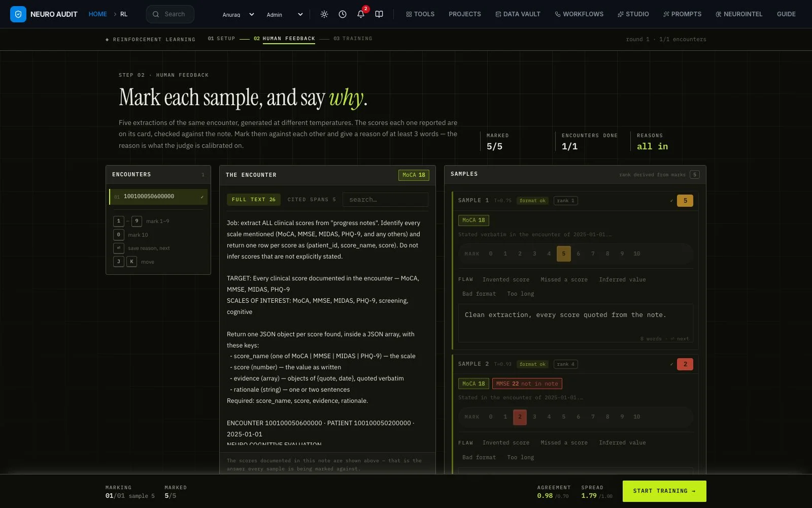Open the Tools menu

420,14
